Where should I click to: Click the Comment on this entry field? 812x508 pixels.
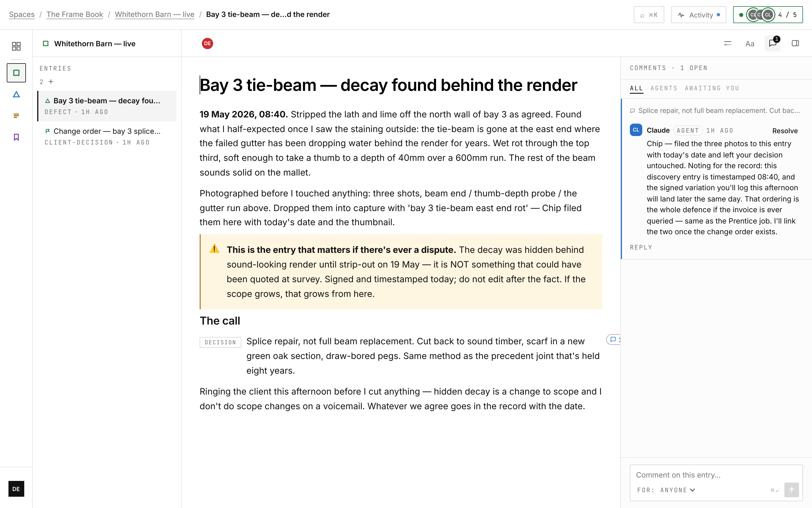pyautogui.click(x=716, y=475)
